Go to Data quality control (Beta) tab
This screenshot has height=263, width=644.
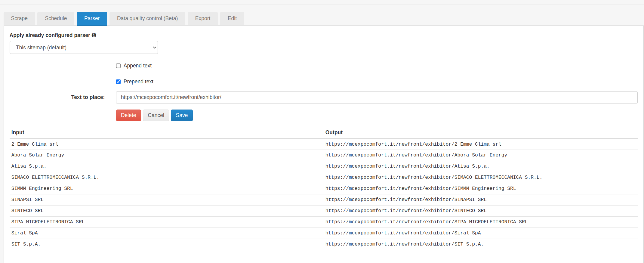tap(147, 19)
